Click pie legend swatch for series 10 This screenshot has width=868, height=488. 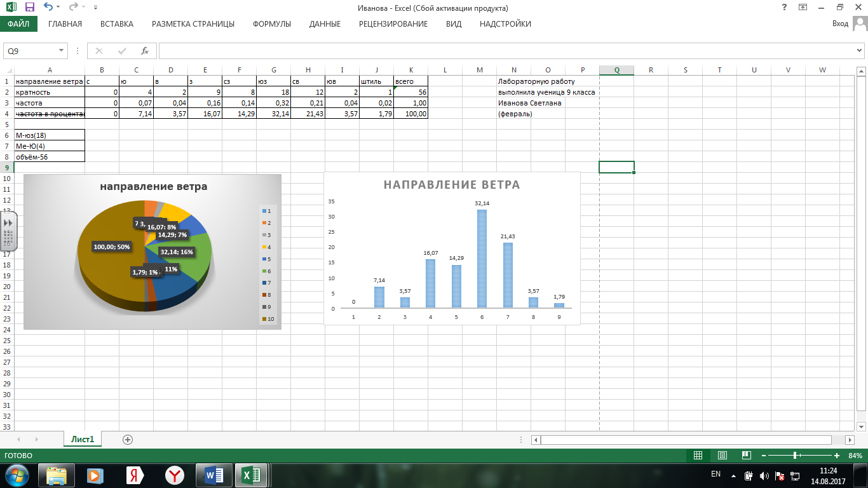point(264,319)
